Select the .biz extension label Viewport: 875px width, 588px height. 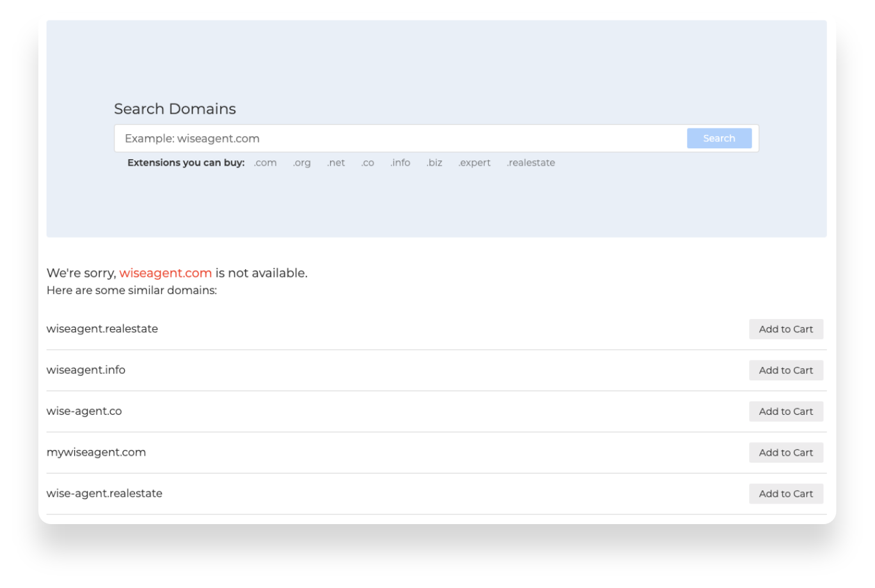coord(434,162)
